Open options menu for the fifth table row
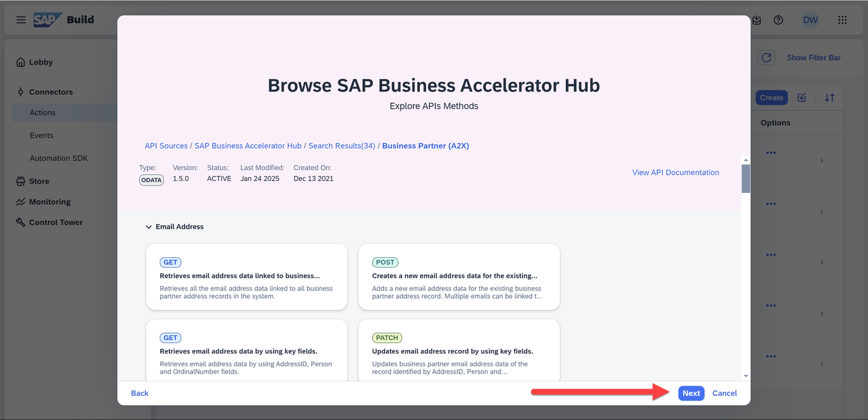 770,356
